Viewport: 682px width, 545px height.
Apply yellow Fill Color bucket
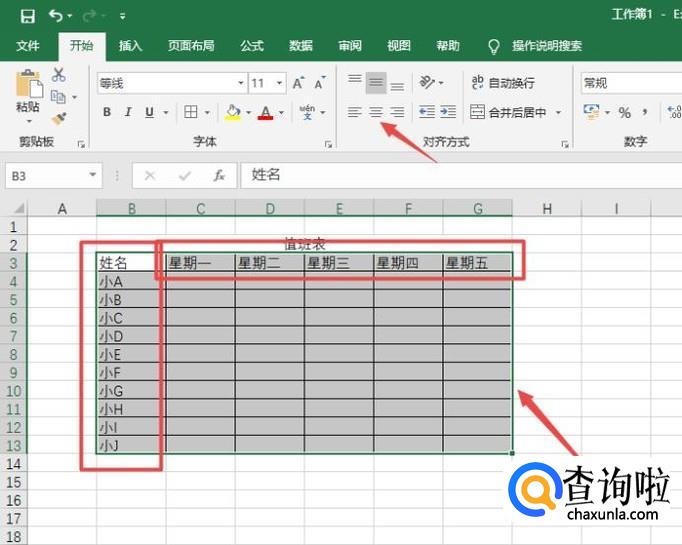click(233, 112)
